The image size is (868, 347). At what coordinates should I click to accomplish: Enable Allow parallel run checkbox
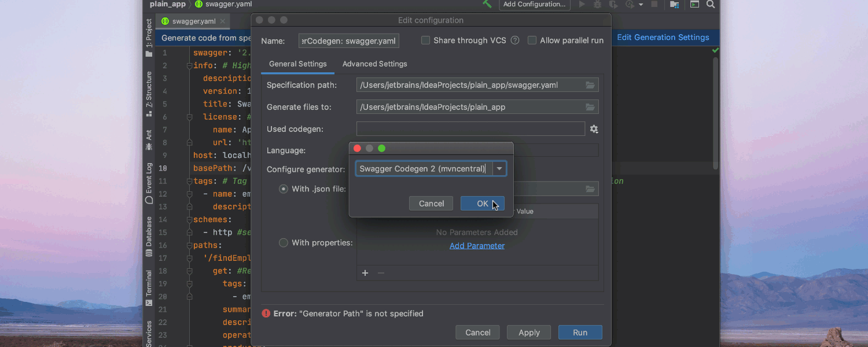point(532,40)
